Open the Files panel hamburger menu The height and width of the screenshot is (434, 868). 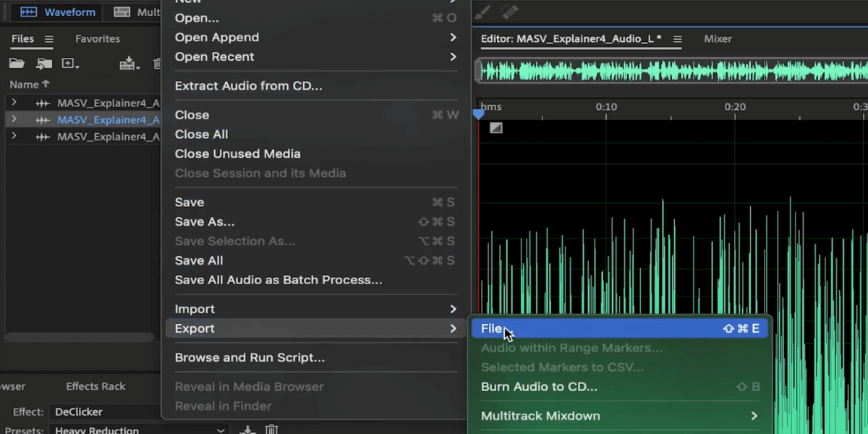(49, 39)
